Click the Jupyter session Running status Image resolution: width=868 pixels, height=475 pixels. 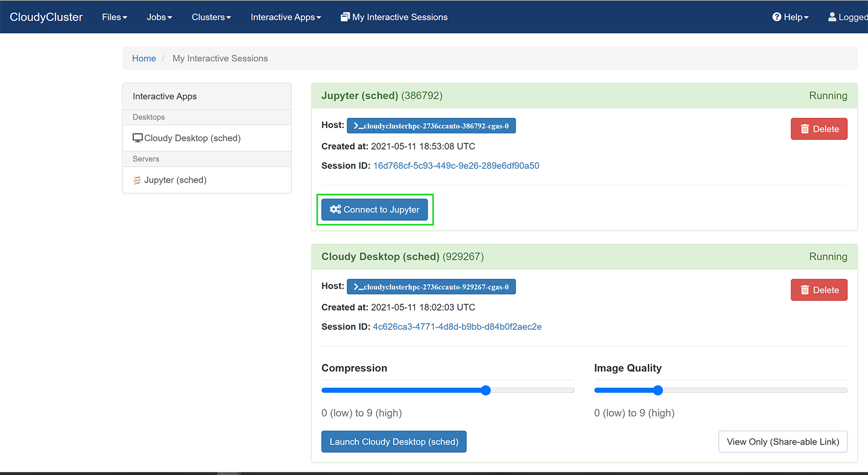pos(828,96)
